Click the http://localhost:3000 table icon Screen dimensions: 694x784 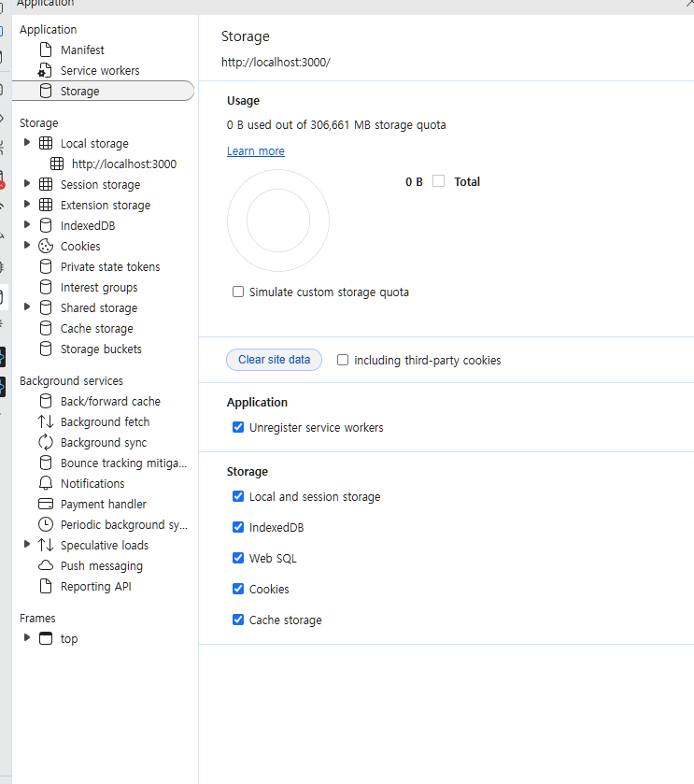pyautogui.click(x=57, y=164)
